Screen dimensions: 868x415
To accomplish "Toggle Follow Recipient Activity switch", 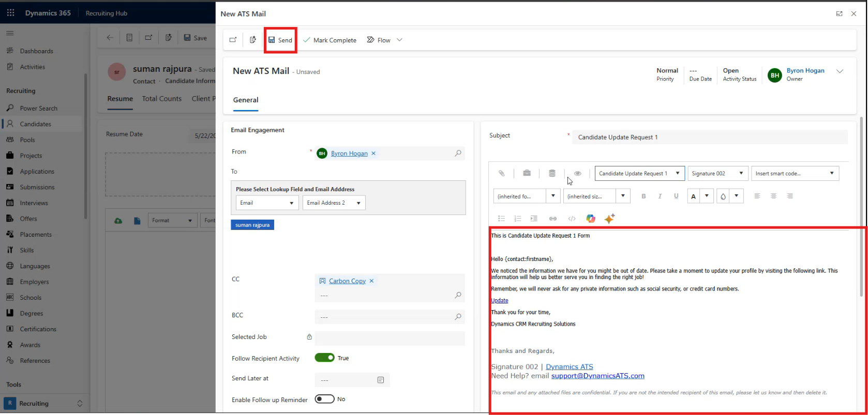I will point(324,358).
